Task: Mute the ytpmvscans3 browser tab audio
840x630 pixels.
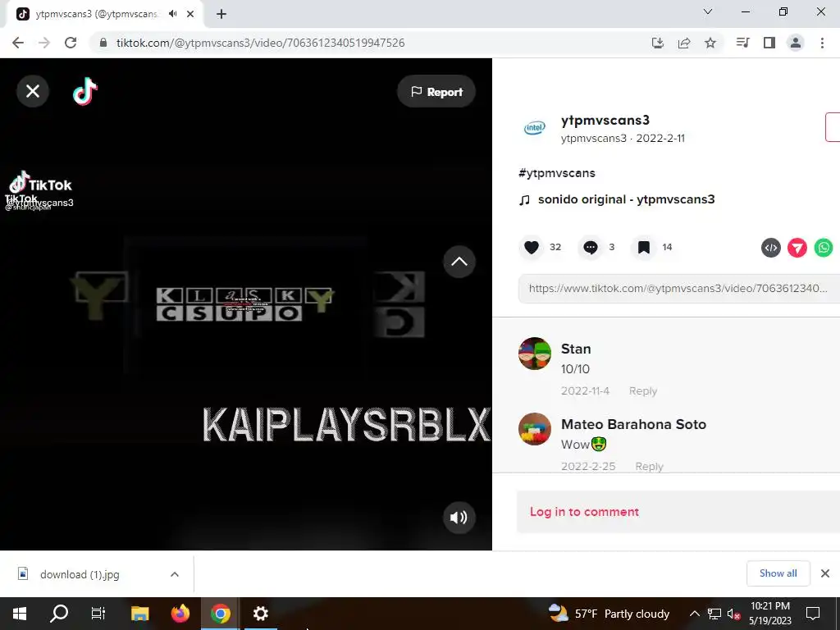Action: 172,14
